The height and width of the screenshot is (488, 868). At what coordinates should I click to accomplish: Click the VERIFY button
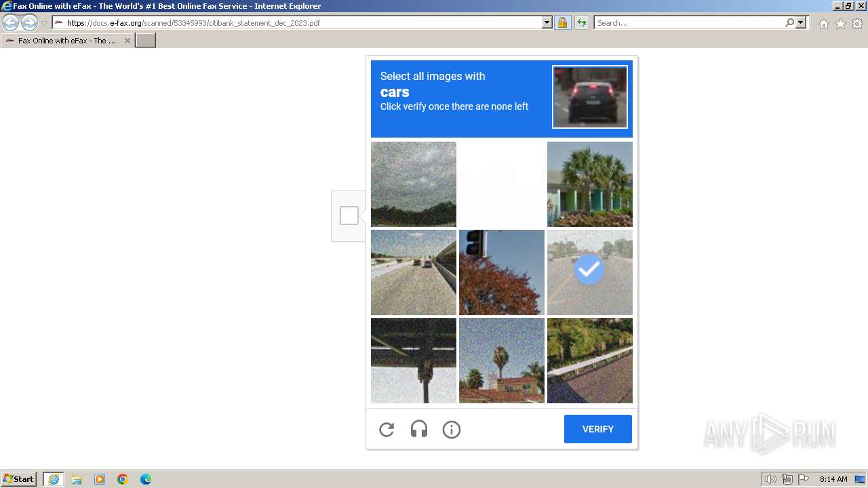point(598,429)
